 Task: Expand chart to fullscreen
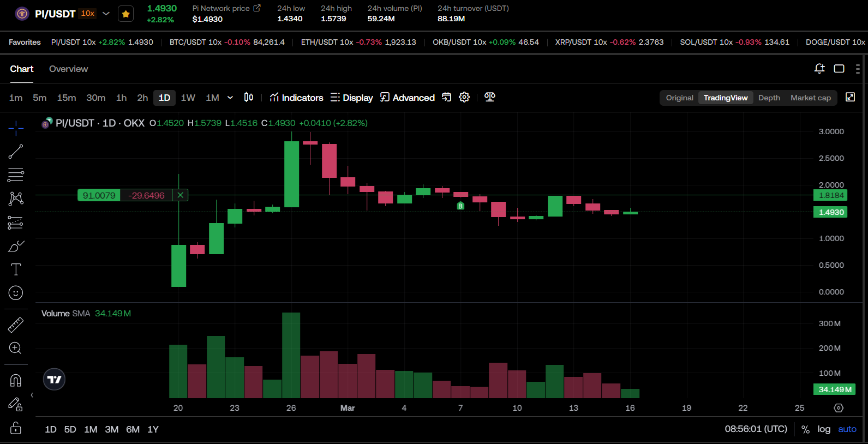[850, 97]
